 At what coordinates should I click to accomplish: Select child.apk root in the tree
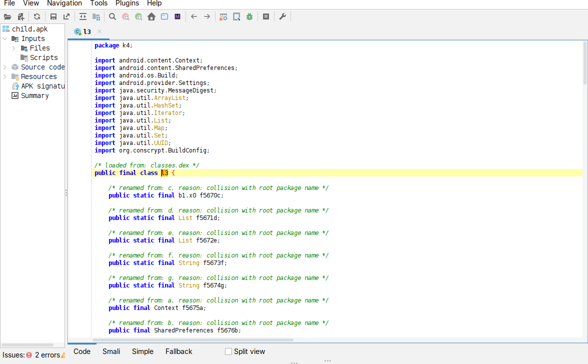[x=29, y=29]
